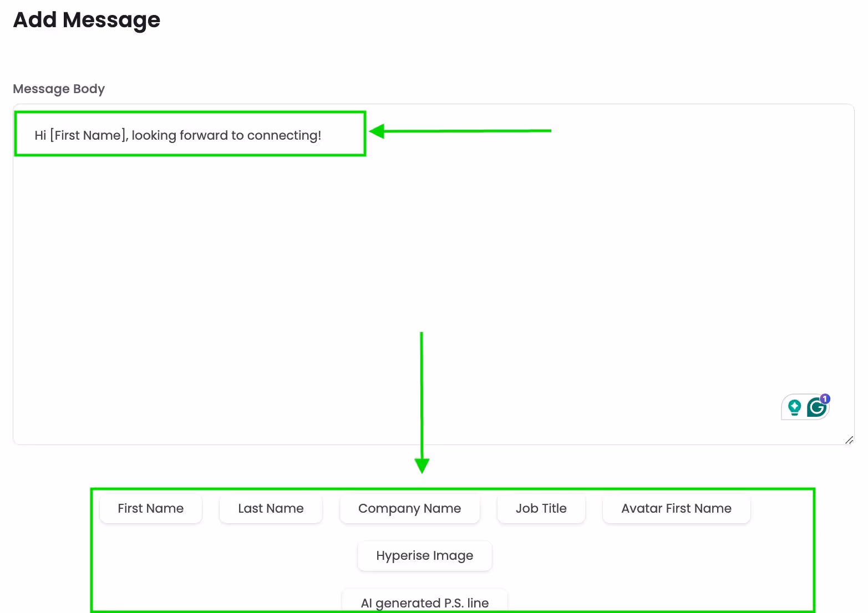
Task: Toggle the Last Name personalization token
Action: click(x=271, y=508)
